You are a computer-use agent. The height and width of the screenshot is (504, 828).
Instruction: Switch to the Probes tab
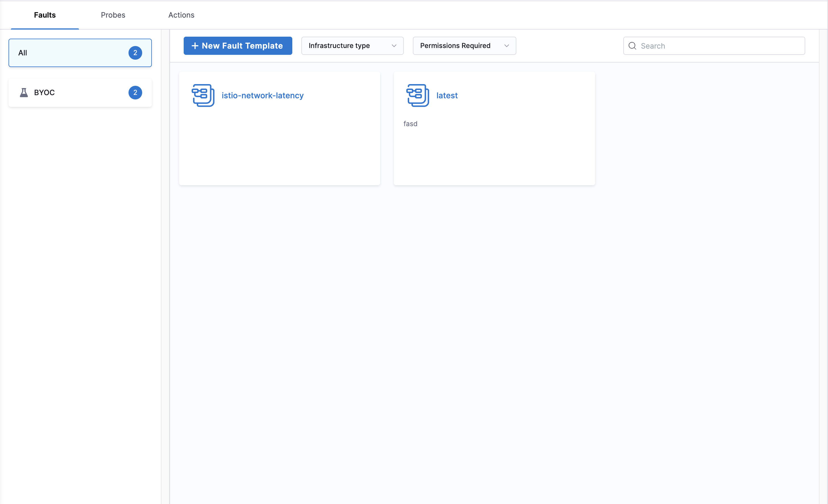click(113, 15)
